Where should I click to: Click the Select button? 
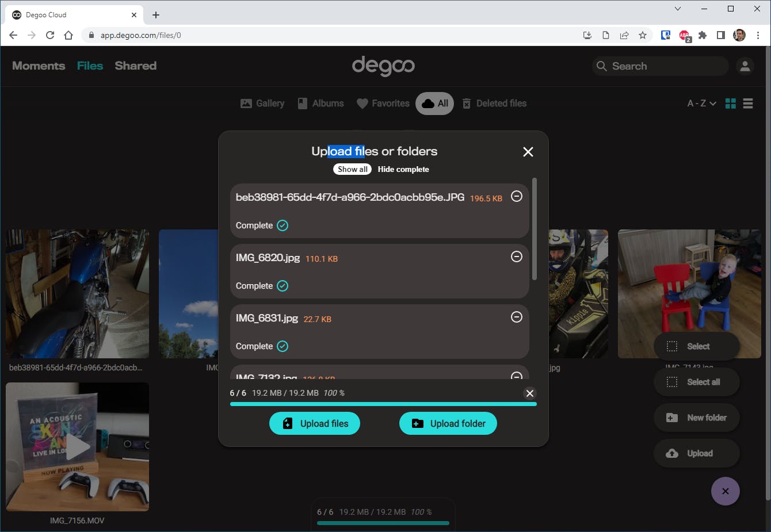pos(697,346)
